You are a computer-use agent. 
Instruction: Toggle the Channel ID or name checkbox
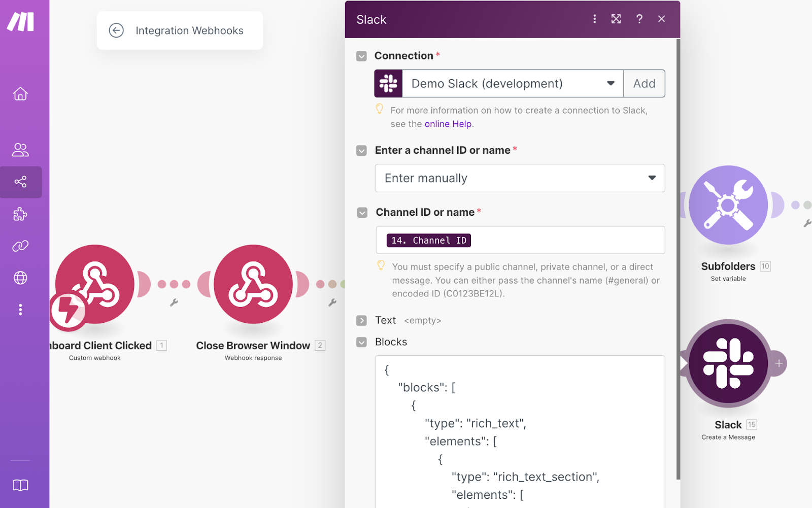click(x=362, y=213)
